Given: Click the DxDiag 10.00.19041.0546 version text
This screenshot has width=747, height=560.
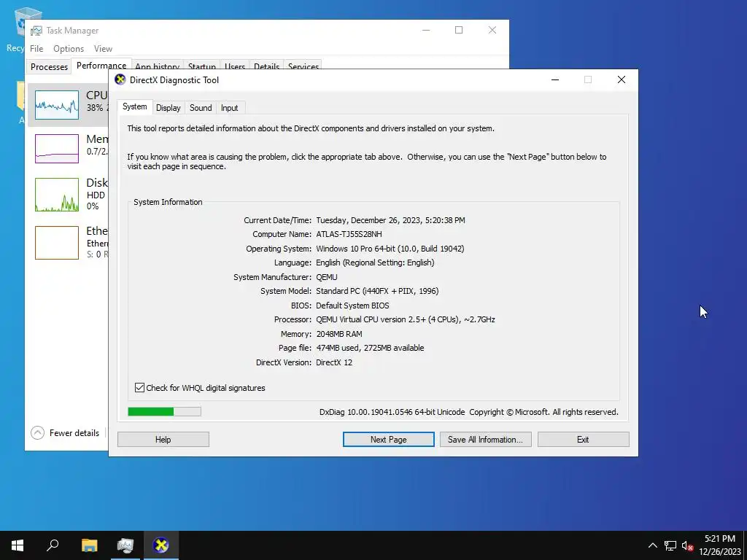Looking at the screenshot, I should click(x=392, y=413).
